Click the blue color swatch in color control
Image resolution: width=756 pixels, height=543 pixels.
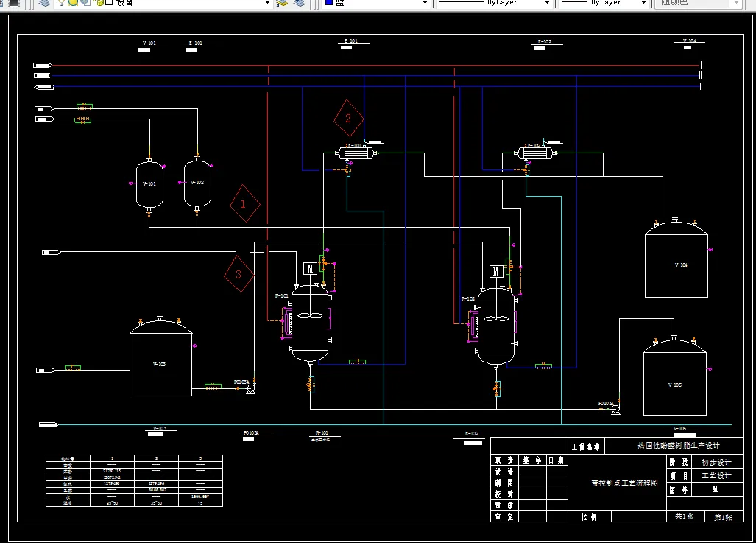coord(329,2)
